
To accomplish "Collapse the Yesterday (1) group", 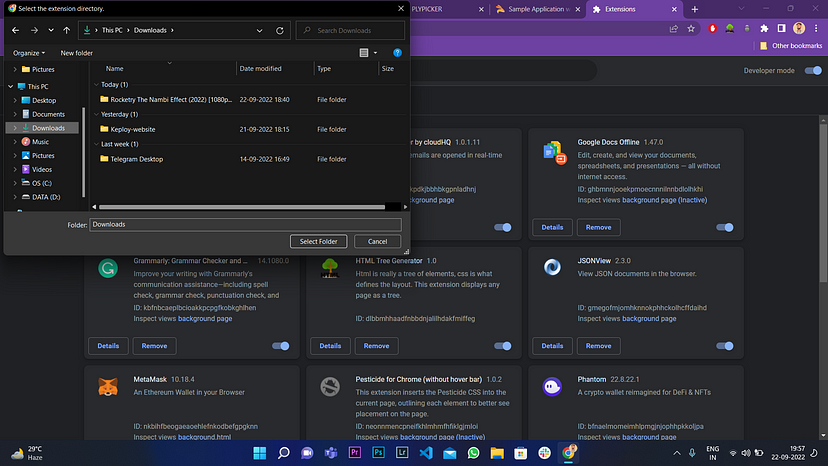I will pyautogui.click(x=96, y=114).
